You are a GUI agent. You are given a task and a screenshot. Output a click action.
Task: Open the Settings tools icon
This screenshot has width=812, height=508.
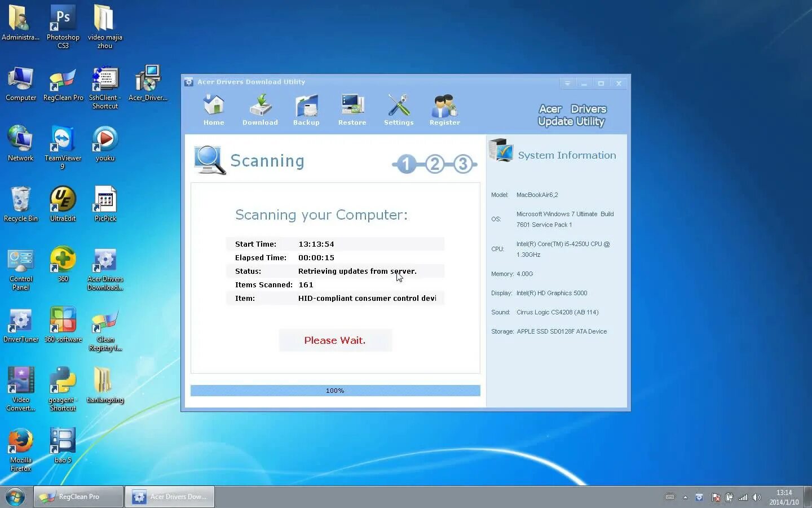coord(399,110)
